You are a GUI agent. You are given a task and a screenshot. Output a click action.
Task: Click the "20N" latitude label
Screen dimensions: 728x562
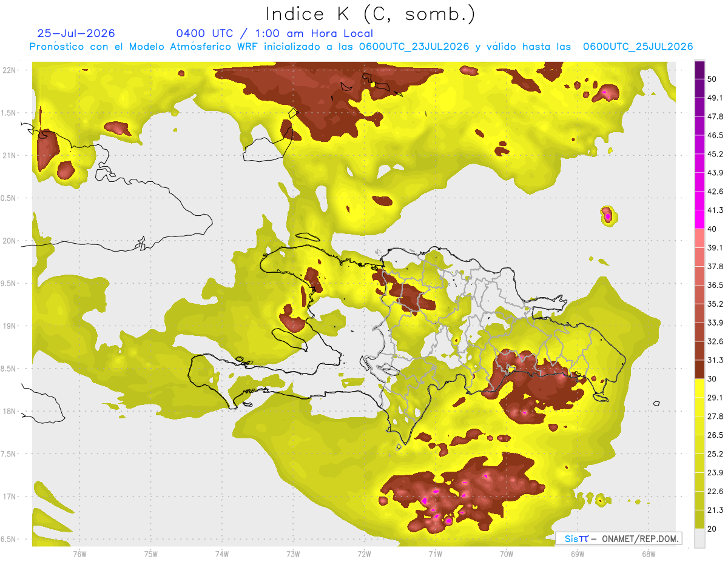click(9, 241)
